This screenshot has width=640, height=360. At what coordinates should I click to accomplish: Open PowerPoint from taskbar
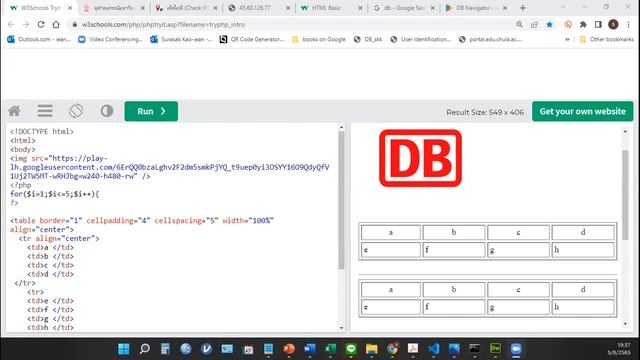[289, 349]
